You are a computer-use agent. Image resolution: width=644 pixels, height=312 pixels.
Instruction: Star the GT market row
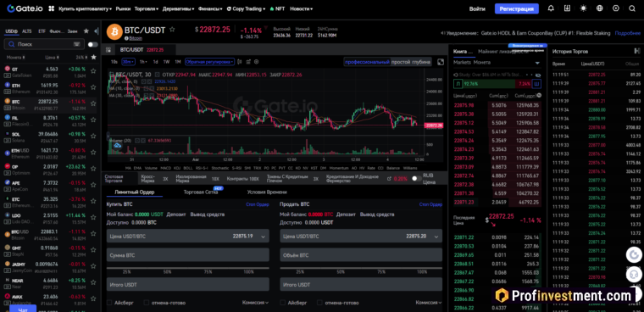[x=93, y=71]
